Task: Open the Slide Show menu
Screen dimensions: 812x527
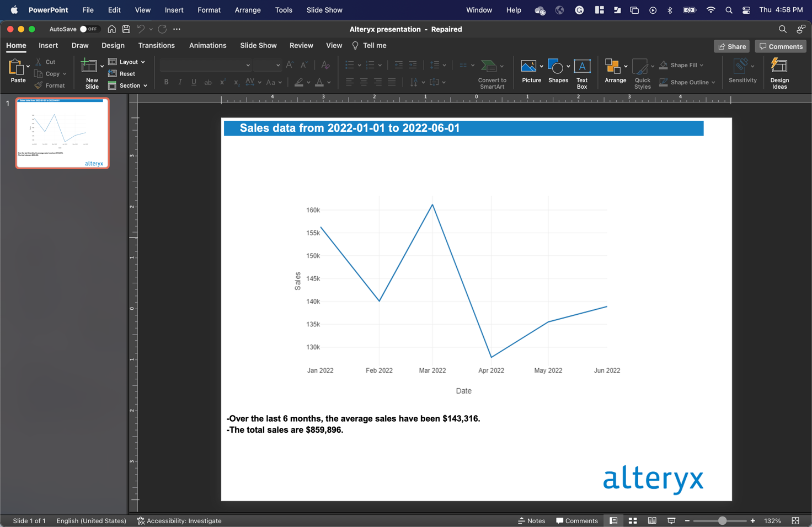Action: 324,10
